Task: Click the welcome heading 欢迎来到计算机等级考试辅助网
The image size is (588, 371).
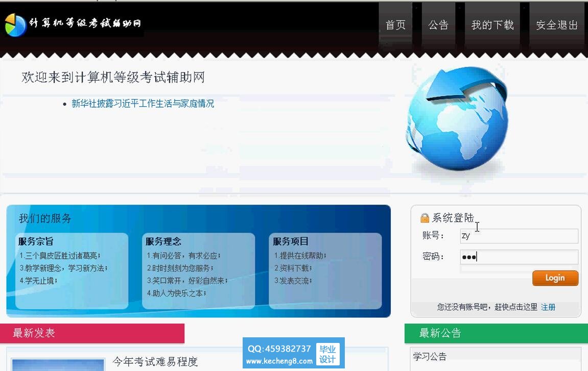Action: [x=113, y=78]
